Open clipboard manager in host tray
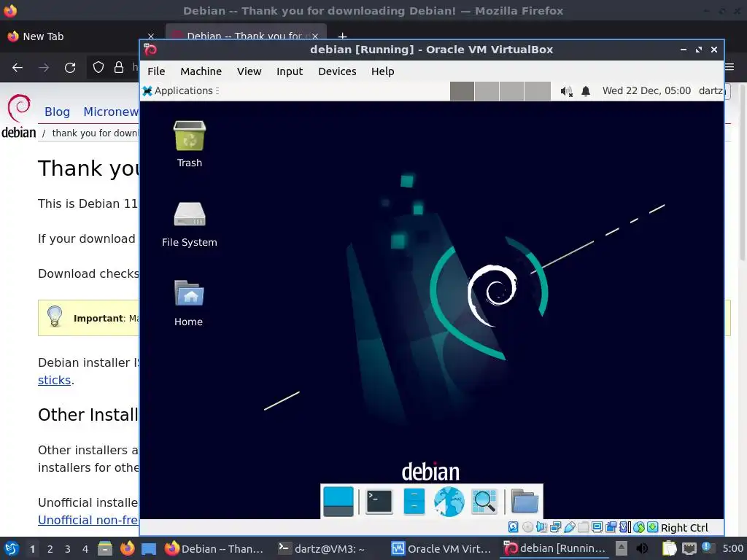The width and height of the screenshot is (747, 560). [670, 548]
